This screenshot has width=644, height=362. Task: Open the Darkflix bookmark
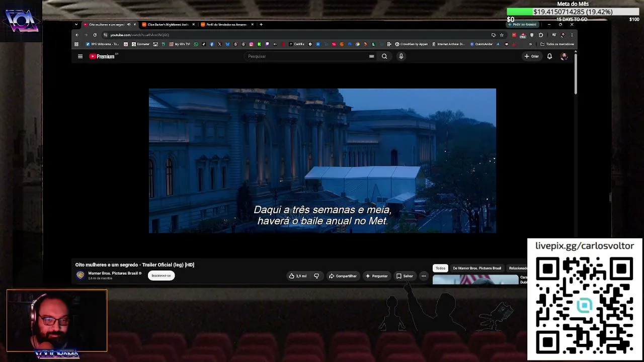[x=297, y=44]
